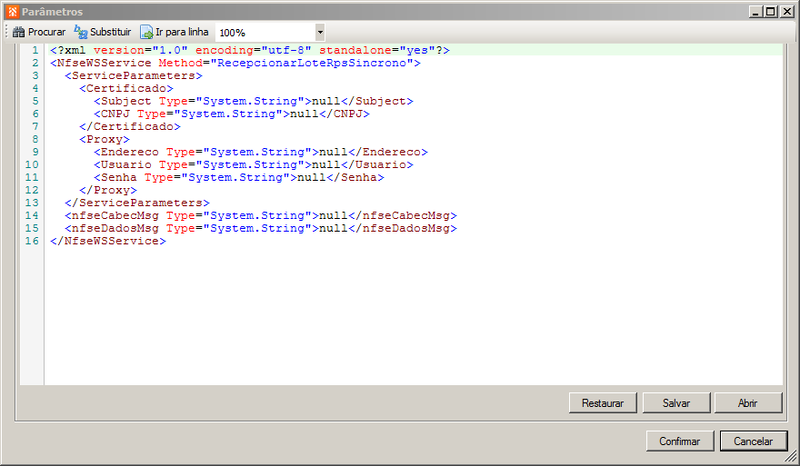The width and height of the screenshot is (800, 466).
Task: Click the Abrir button
Action: pos(748,403)
